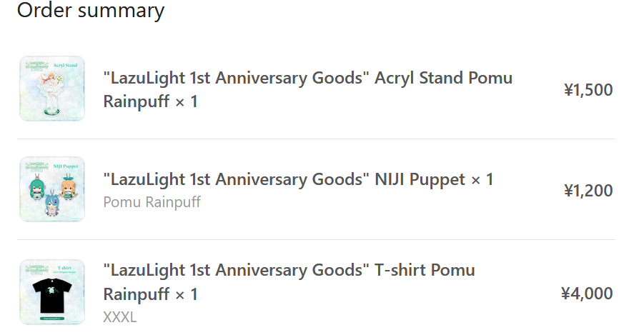Select the black T-shirt product thumbnail
Screen dimensions: 644x335
click(x=52, y=292)
